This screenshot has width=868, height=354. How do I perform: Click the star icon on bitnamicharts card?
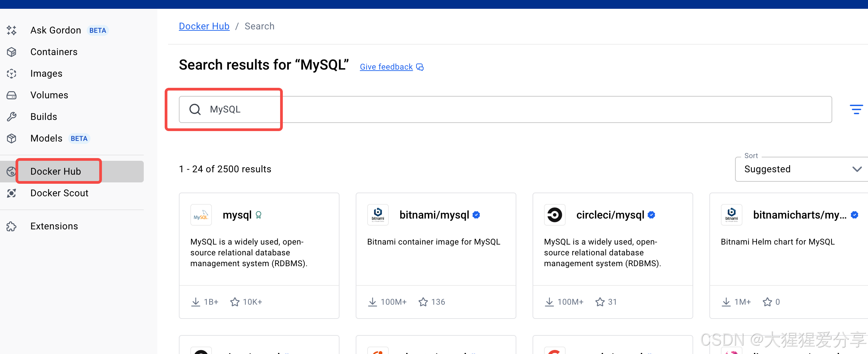coord(767,302)
